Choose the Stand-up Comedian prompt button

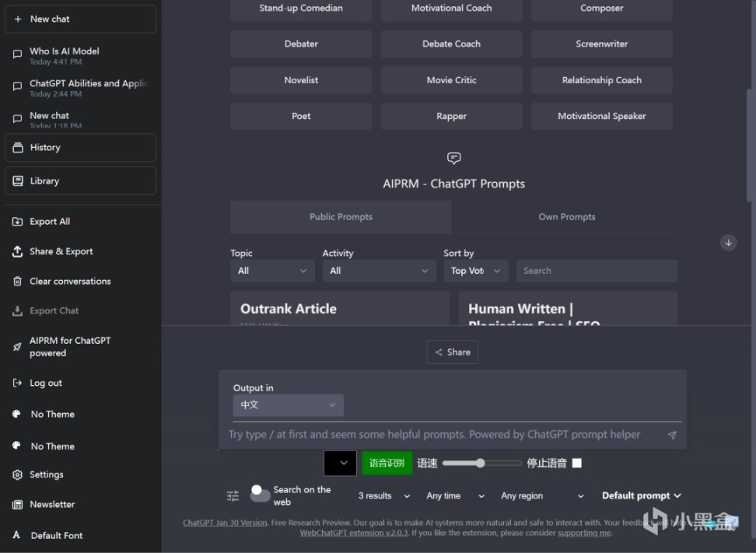[x=301, y=9]
